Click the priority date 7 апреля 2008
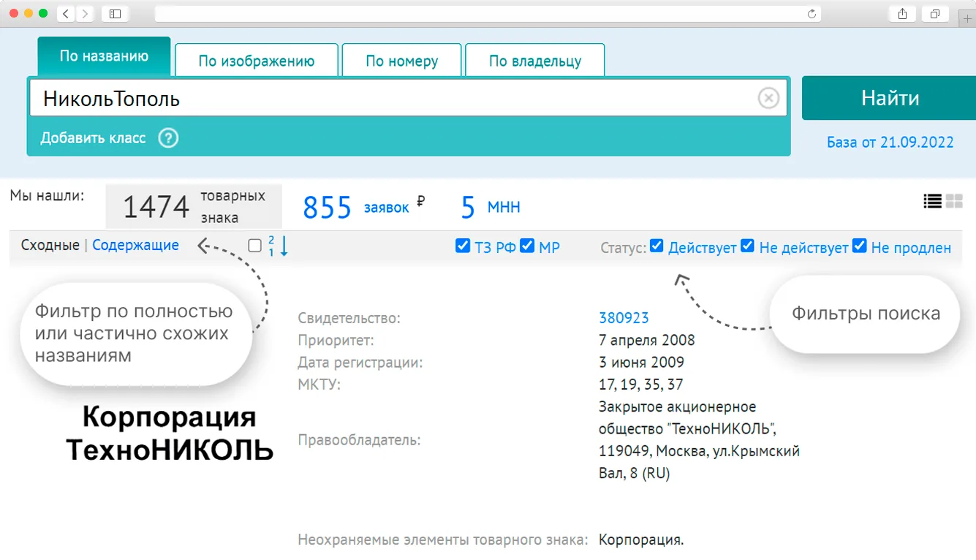The height and width of the screenshot is (560, 976). (x=647, y=340)
